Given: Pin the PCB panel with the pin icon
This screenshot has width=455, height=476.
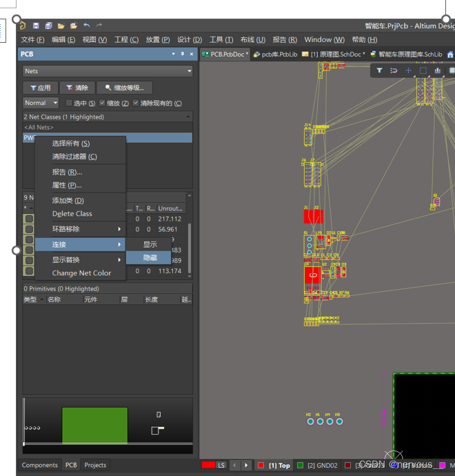Looking at the screenshot, I should (182, 54).
